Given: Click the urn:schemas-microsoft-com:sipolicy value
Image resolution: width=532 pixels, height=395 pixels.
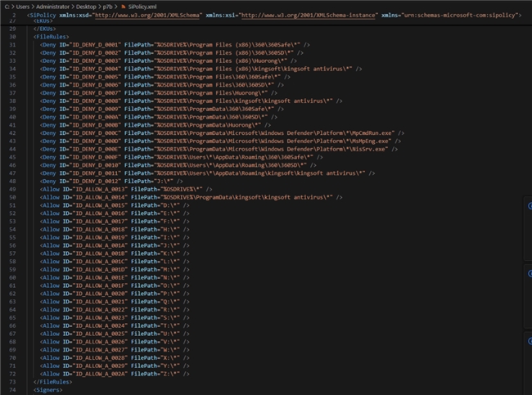Looking at the screenshot, I should coord(458,15).
